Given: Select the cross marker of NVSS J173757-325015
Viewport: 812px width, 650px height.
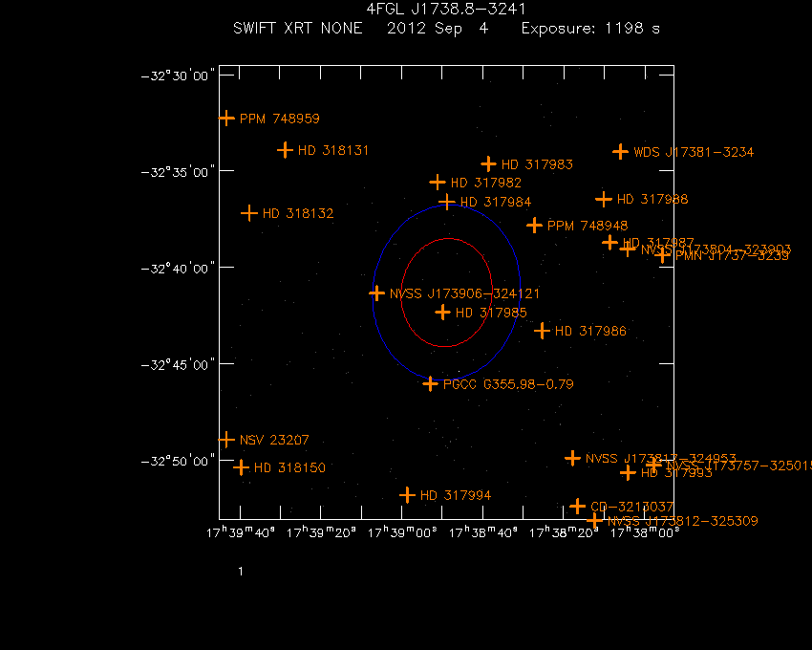Looking at the screenshot, I should 653,465.
